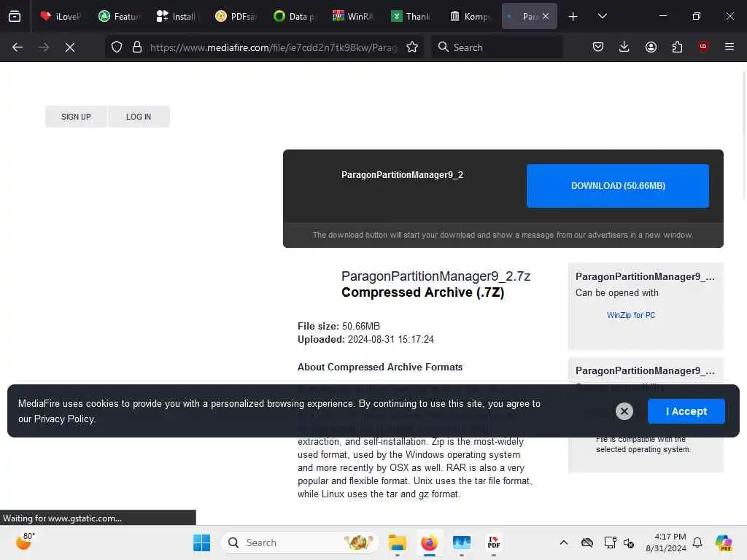Dismiss cookie banner with X icon
Image resolution: width=747 pixels, height=560 pixels.
[x=624, y=411]
